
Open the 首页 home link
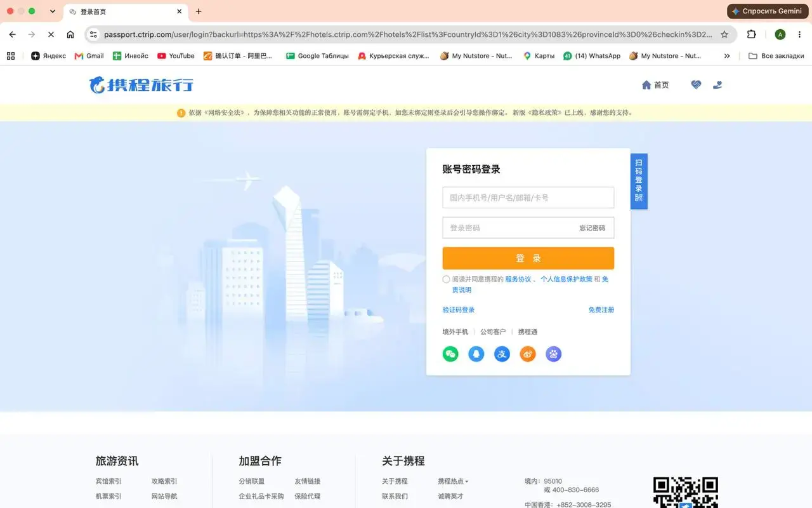click(655, 84)
